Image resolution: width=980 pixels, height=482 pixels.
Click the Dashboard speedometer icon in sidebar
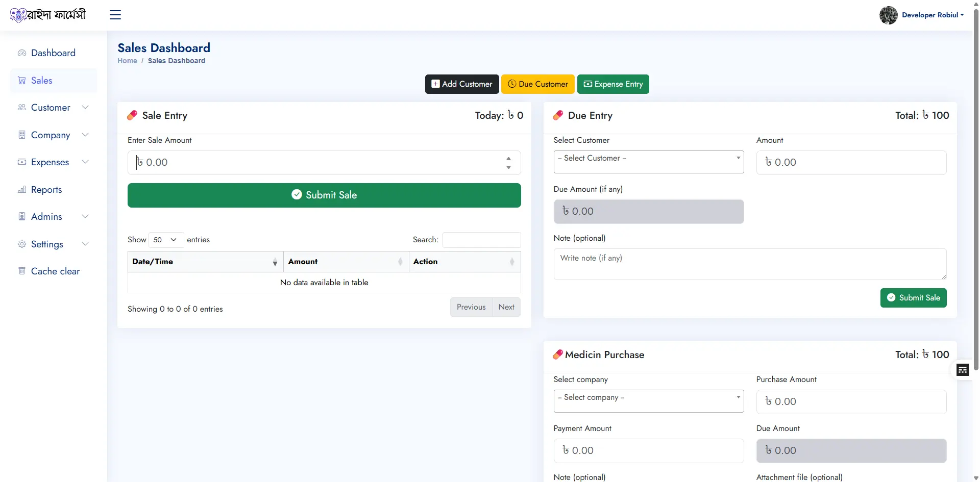point(22,53)
